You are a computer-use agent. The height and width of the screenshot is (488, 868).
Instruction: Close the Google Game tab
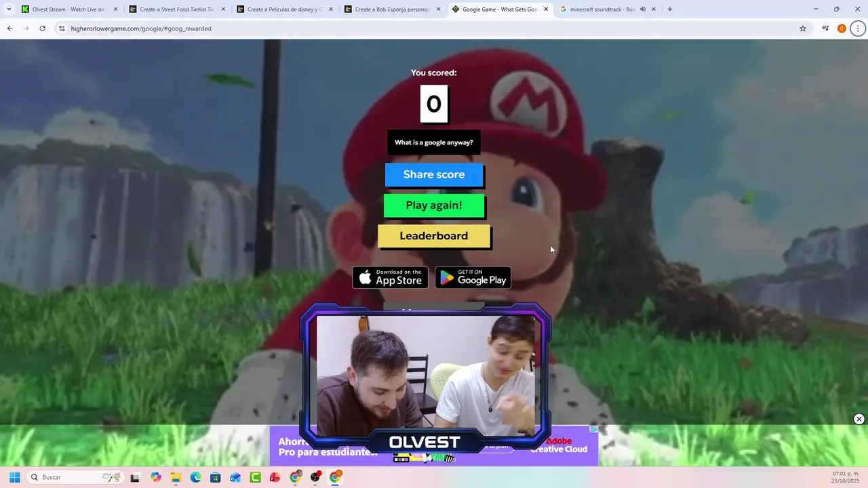click(546, 9)
